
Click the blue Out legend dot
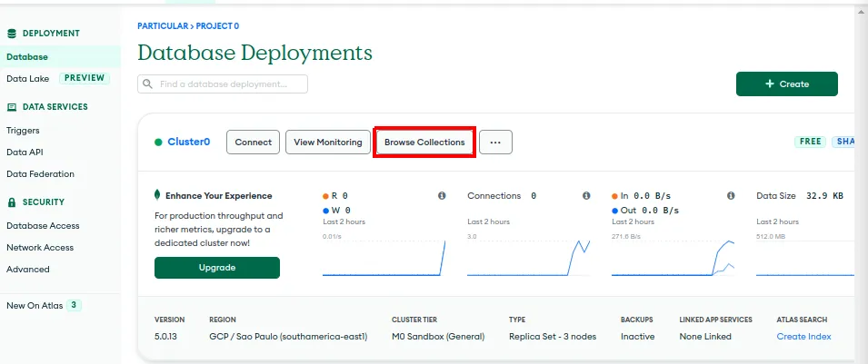615,211
